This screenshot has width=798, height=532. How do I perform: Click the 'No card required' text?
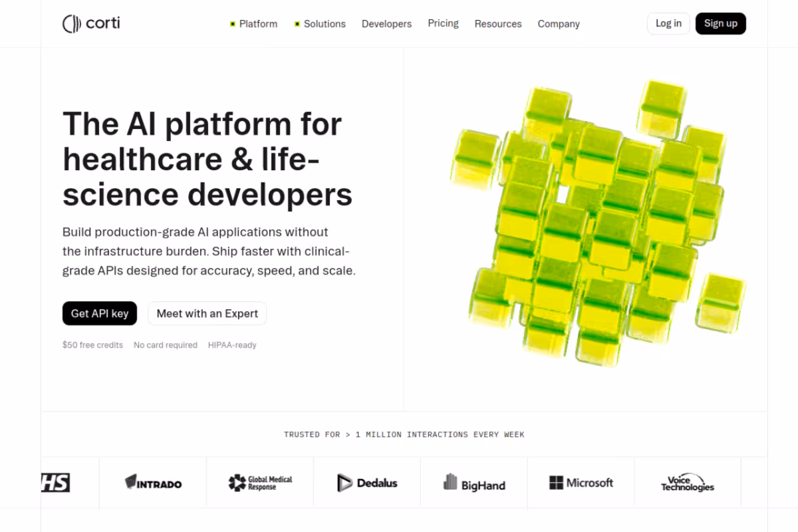(166, 345)
